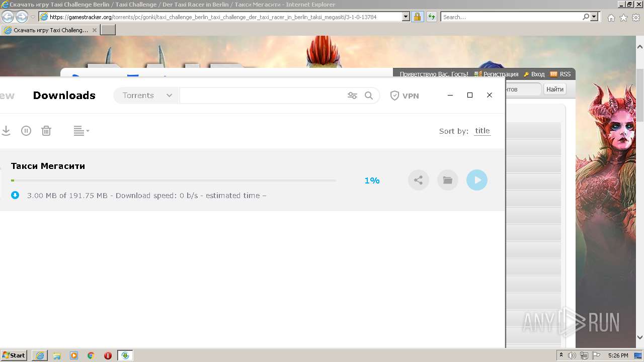Select the Такси Мегасити title

[48, 166]
